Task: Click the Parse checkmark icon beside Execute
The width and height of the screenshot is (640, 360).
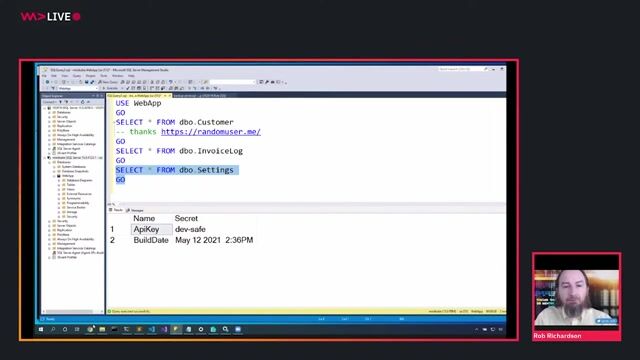Action: [128, 88]
